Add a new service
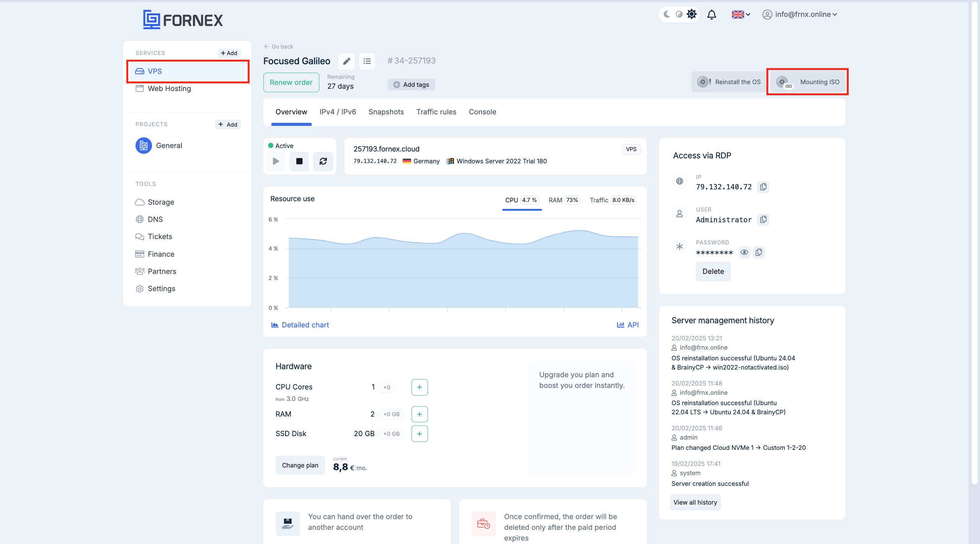980x544 pixels. tap(229, 53)
